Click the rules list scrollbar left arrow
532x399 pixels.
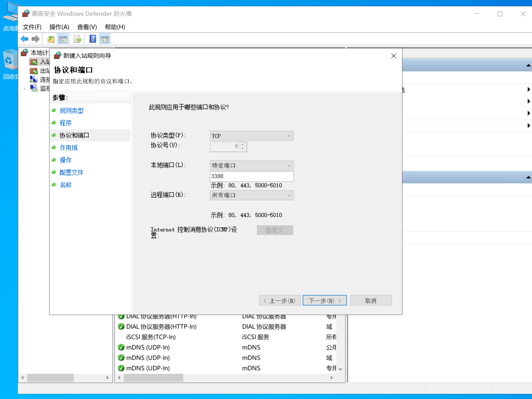119,378
